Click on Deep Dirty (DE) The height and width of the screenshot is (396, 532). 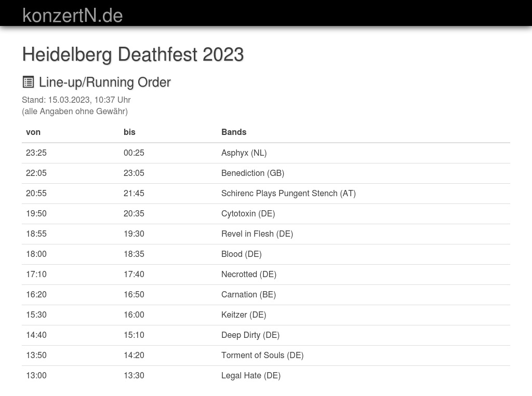click(x=250, y=335)
